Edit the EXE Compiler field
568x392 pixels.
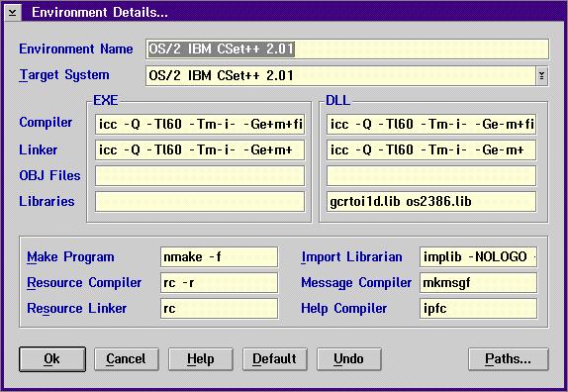pos(200,125)
